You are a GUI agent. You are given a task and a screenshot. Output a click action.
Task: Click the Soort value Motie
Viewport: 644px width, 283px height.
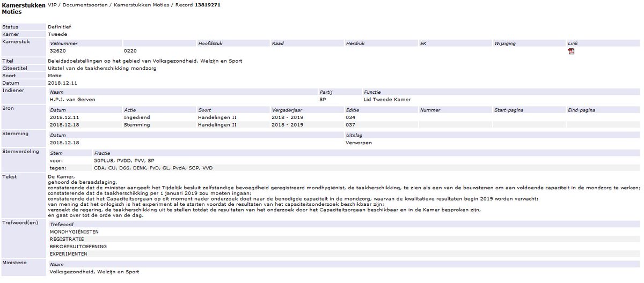click(x=55, y=76)
